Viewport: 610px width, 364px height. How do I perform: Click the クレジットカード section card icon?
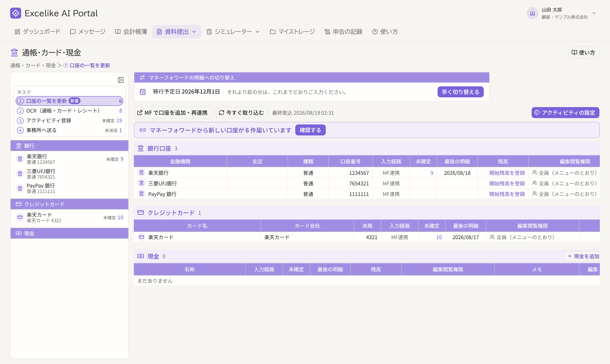pos(141,212)
